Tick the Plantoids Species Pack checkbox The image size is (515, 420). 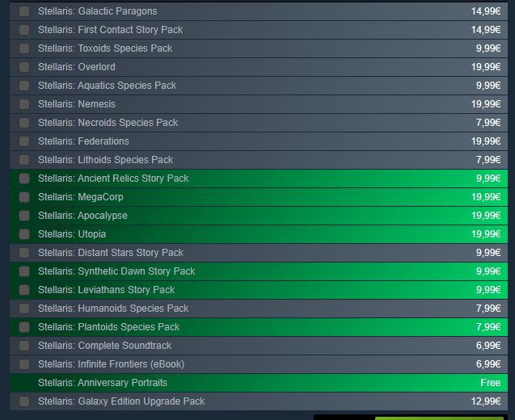(24, 327)
